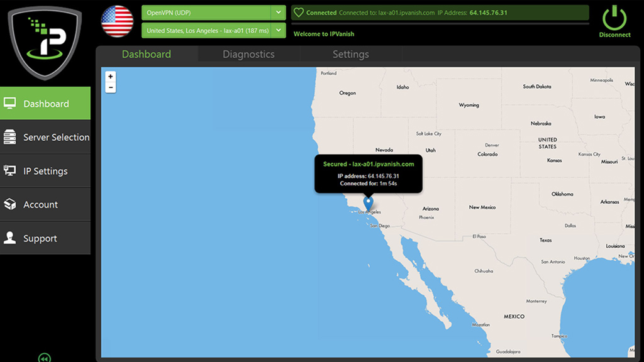Screen dimensions: 644x362
Task: Click the blue location pin on Los Angeles
Action: [x=369, y=203]
